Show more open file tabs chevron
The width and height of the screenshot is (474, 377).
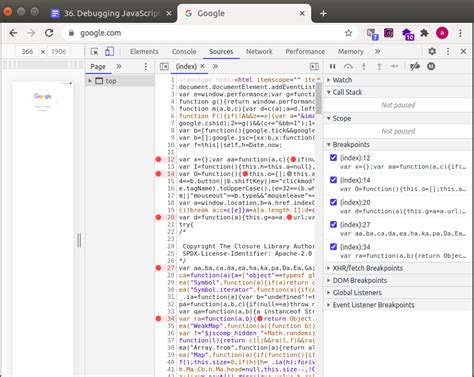point(215,66)
